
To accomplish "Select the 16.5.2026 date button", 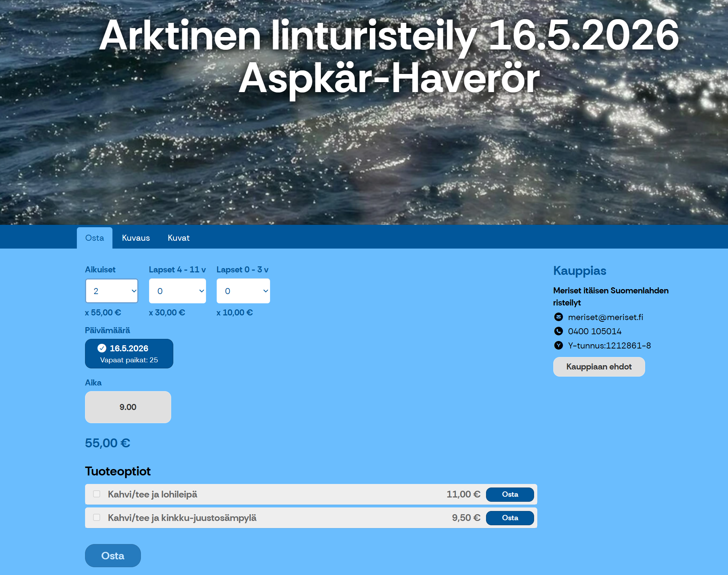I will point(129,353).
